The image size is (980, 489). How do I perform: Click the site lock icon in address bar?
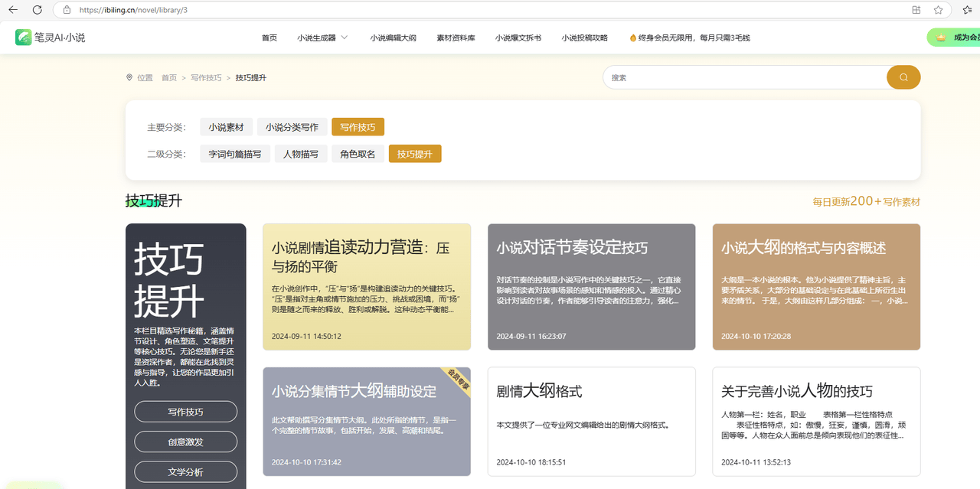click(x=67, y=10)
